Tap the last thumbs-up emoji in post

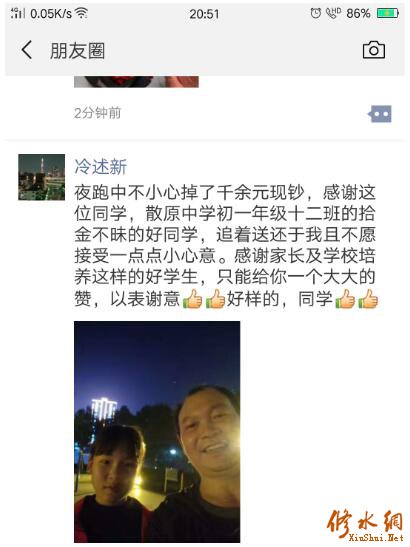(x=368, y=299)
